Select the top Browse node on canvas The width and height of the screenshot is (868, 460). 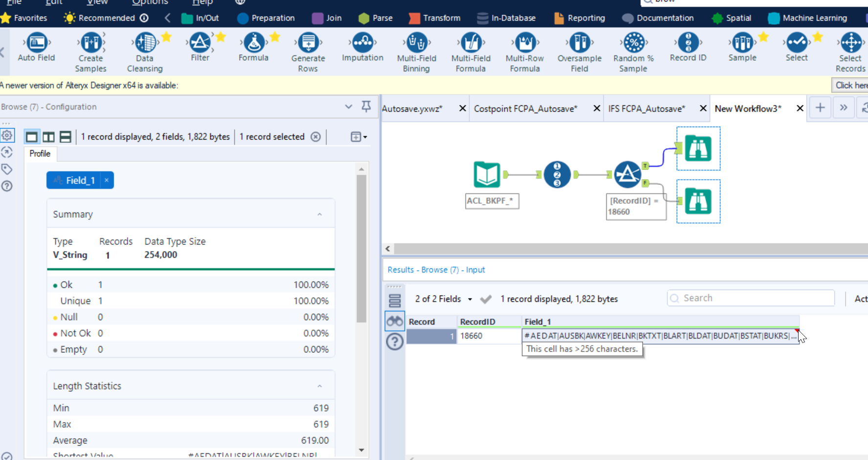click(698, 148)
